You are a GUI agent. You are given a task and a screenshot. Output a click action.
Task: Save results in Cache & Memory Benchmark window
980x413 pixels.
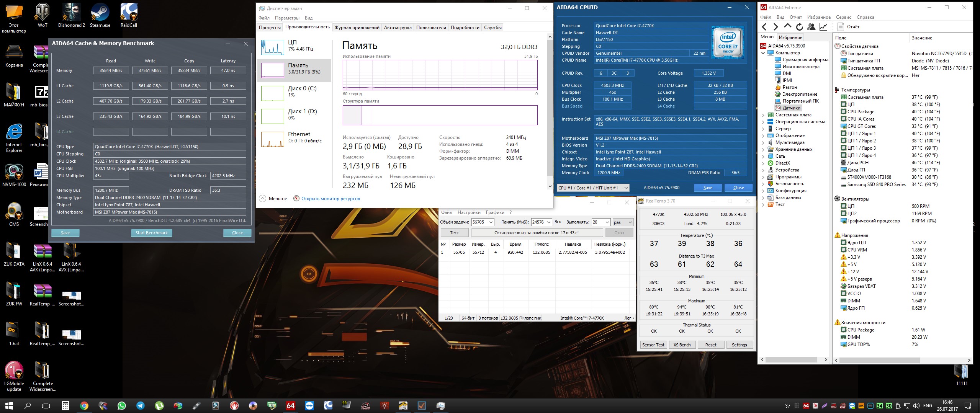click(65, 233)
